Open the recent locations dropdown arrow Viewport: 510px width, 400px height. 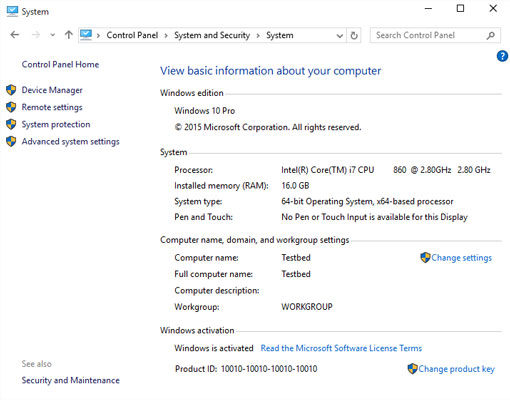52,35
